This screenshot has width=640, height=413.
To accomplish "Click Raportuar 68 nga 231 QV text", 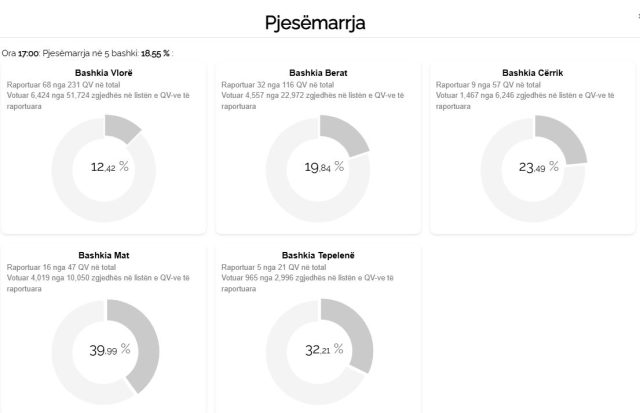I will point(57,85).
